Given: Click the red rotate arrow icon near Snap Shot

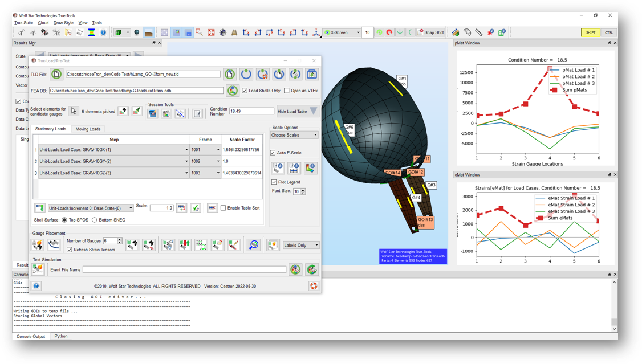Looking at the screenshot, I should click(x=389, y=32).
